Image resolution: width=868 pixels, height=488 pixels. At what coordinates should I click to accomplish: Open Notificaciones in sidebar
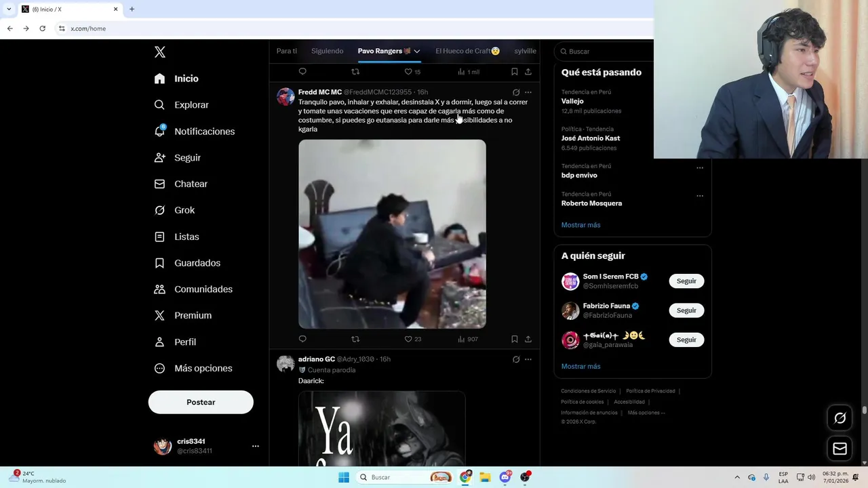(194, 131)
